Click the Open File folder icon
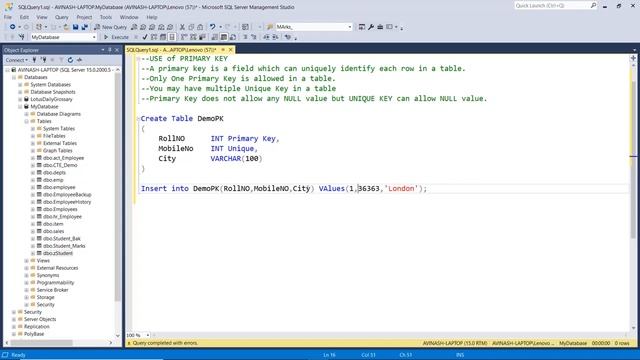The image size is (640, 360). point(66,27)
